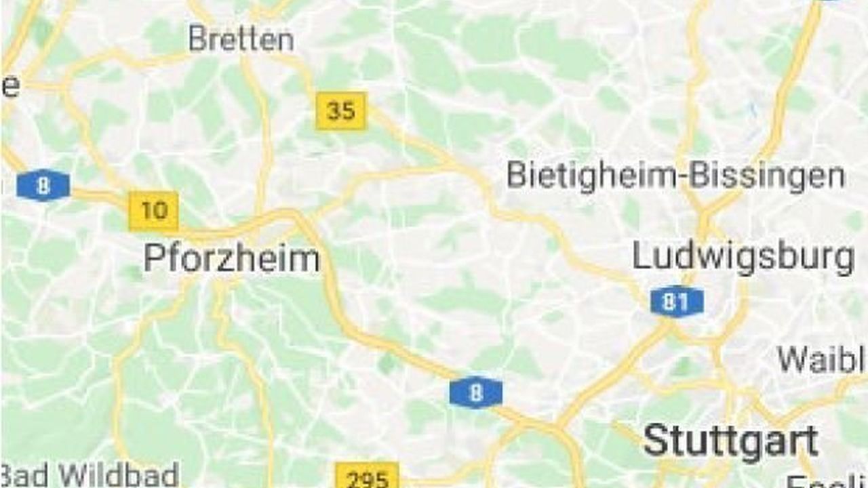Click the Pforzheim city label
868x488 pixels.
231,260
